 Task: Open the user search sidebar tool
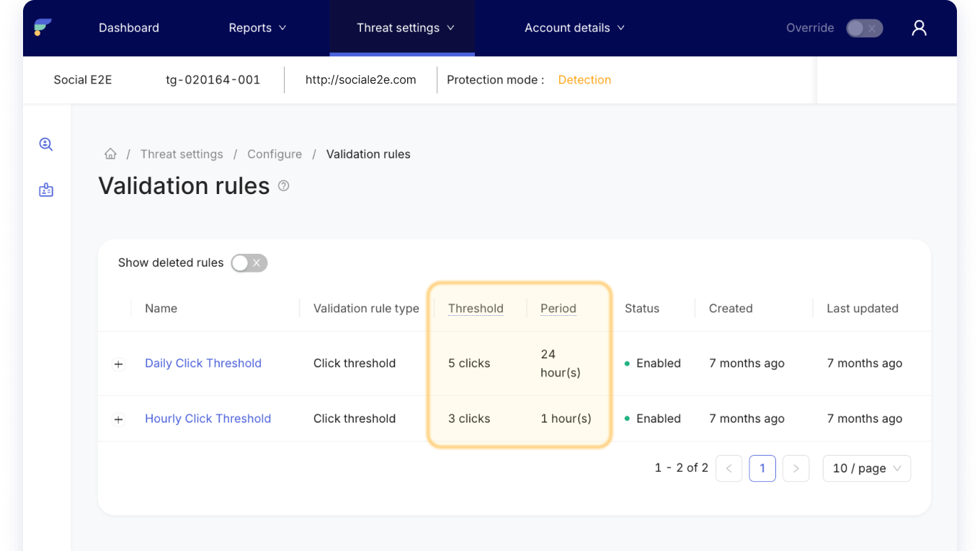coord(45,144)
